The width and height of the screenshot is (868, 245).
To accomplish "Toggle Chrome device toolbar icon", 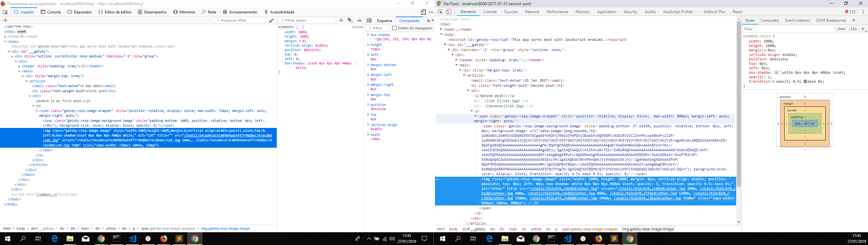I will (449, 12).
